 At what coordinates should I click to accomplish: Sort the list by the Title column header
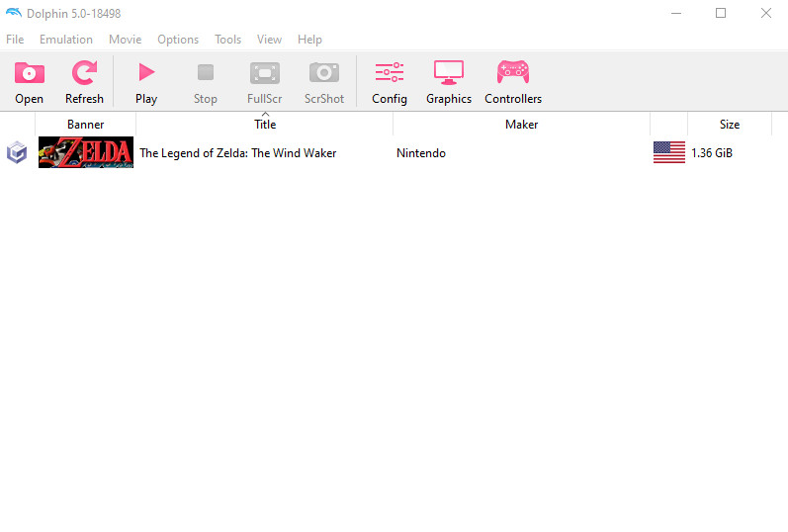(x=265, y=125)
